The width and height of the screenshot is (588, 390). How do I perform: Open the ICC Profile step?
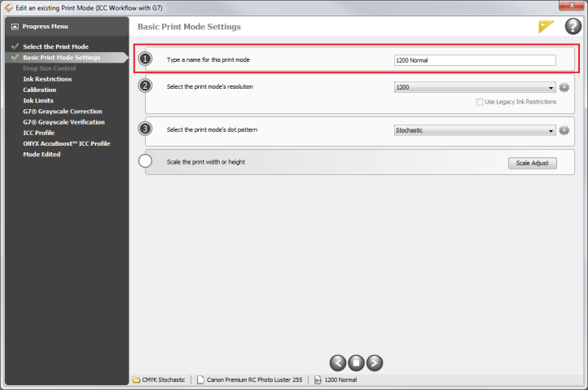[x=39, y=133]
